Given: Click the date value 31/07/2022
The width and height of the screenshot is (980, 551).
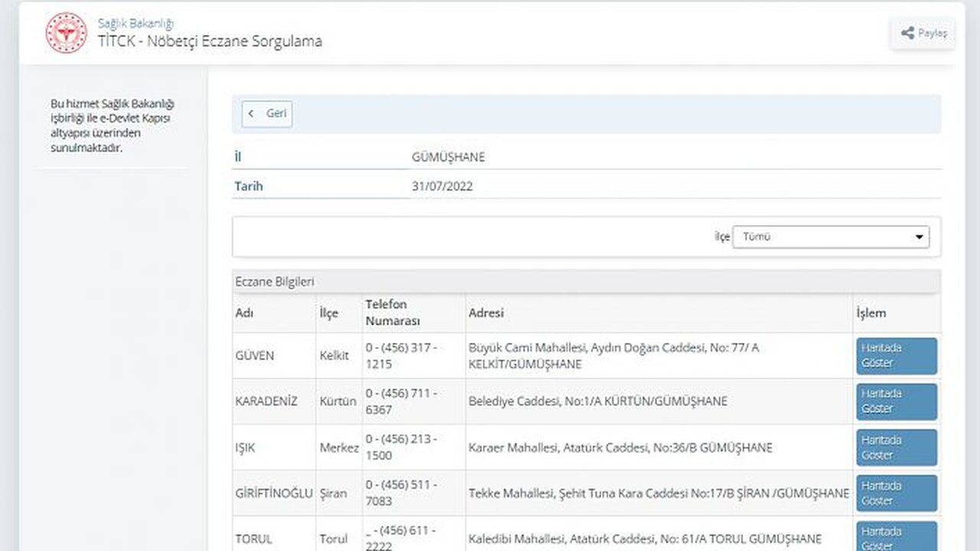Looking at the screenshot, I should [x=443, y=186].
